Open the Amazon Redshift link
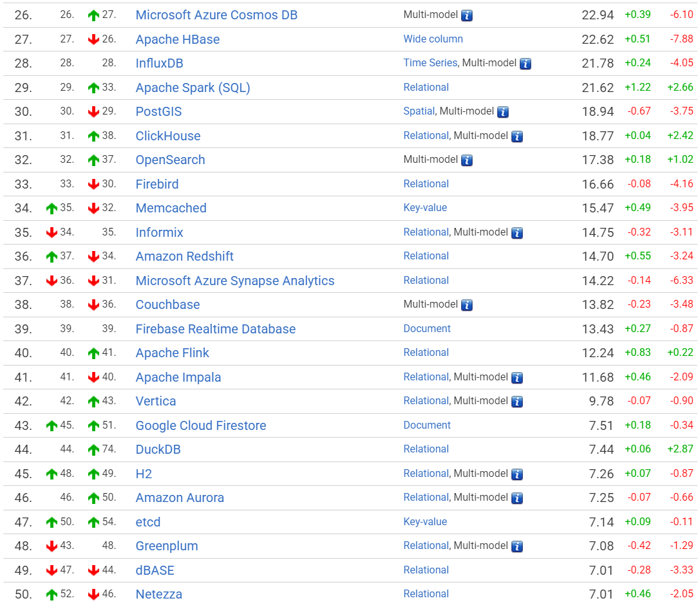Image resolution: width=700 pixels, height=605 pixels. [184, 257]
